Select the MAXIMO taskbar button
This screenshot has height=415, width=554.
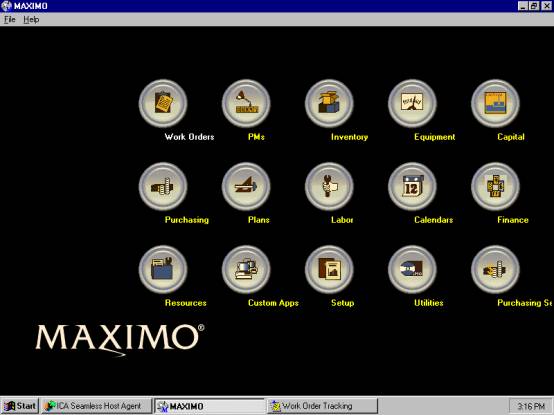coord(210,406)
